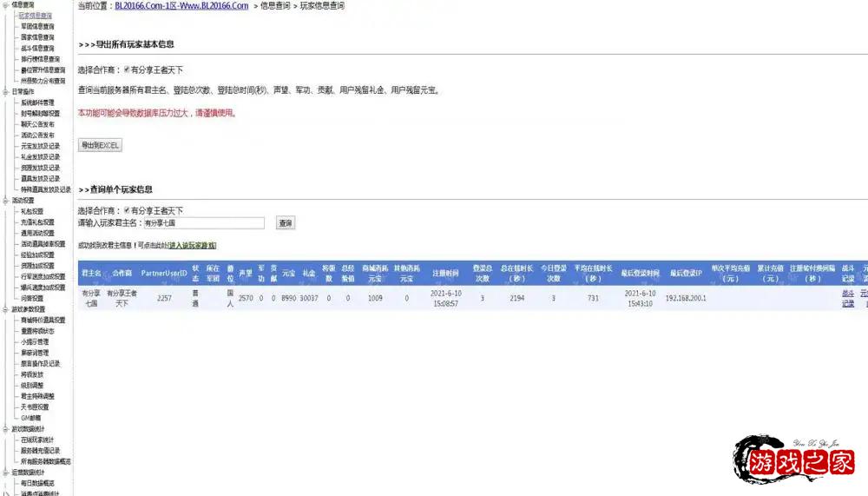Open 充值礼包设置 in sidebar
Viewport: 868px width, 496px height.
coord(37,222)
